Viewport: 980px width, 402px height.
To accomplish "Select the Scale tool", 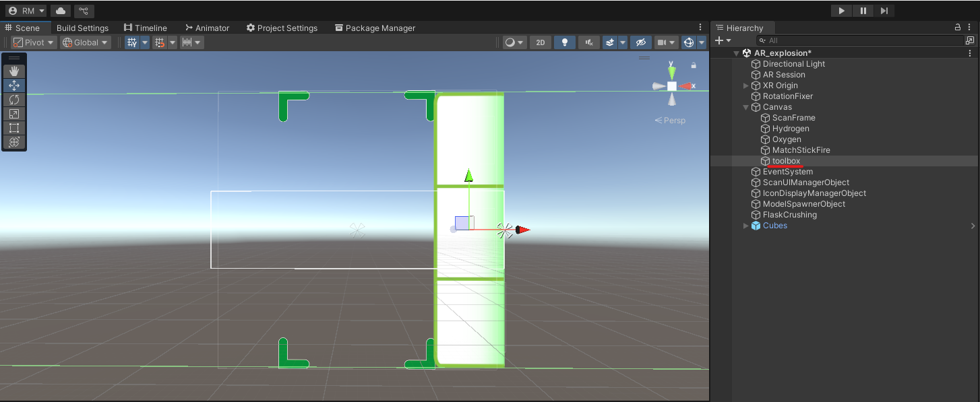I will 14,114.
